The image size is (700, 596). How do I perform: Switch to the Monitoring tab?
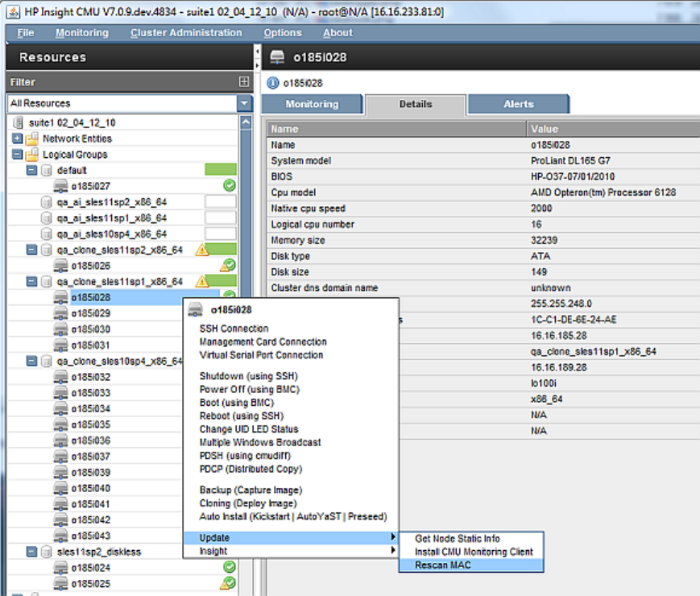pyautogui.click(x=312, y=104)
